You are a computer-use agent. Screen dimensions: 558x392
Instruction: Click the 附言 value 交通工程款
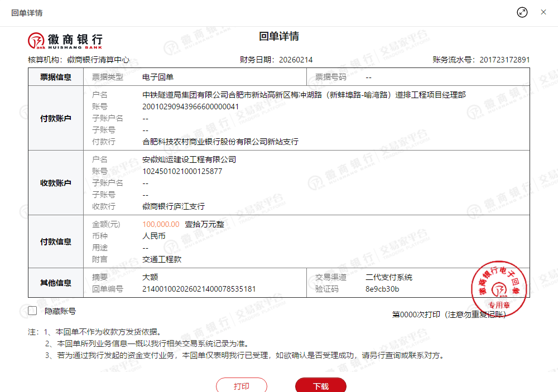(x=162, y=259)
